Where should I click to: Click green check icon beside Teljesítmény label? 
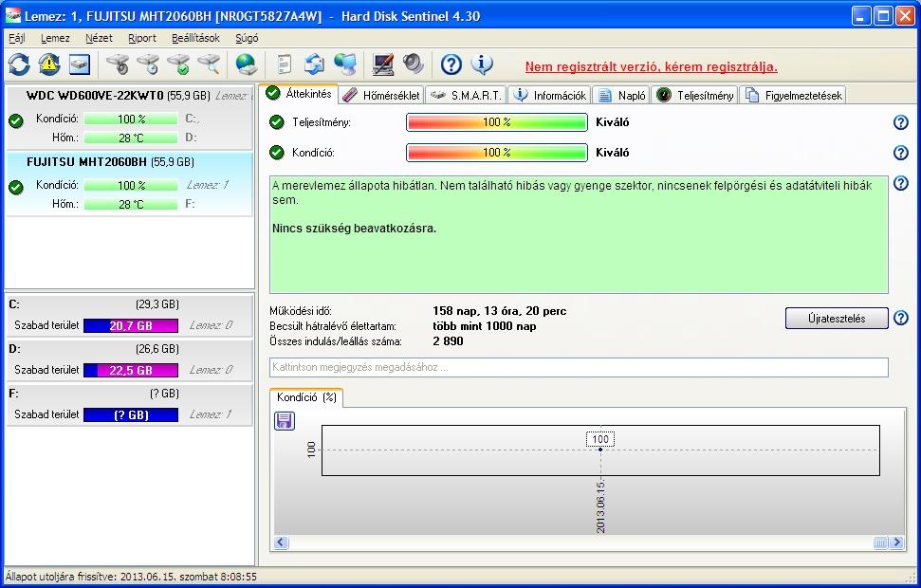[277, 122]
